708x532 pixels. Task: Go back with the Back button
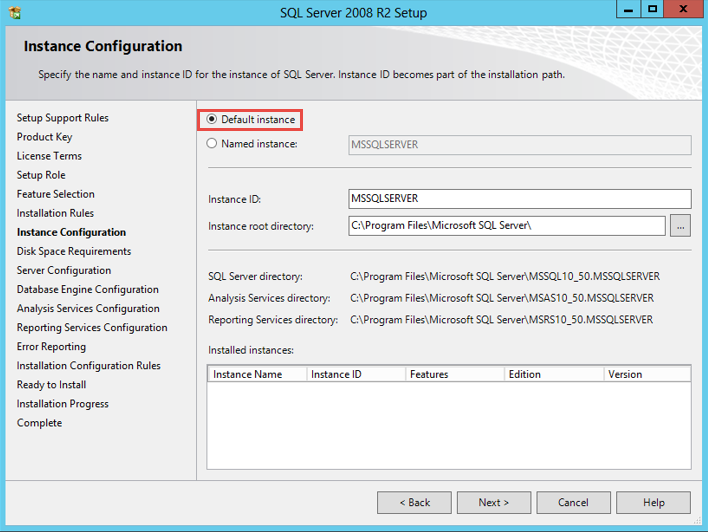[x=414, y=502]
